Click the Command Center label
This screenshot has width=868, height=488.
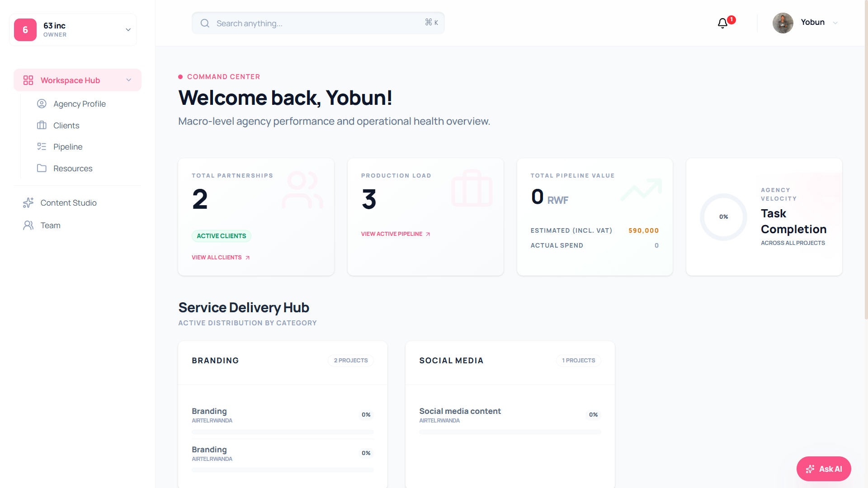click(x=223, y=77)
